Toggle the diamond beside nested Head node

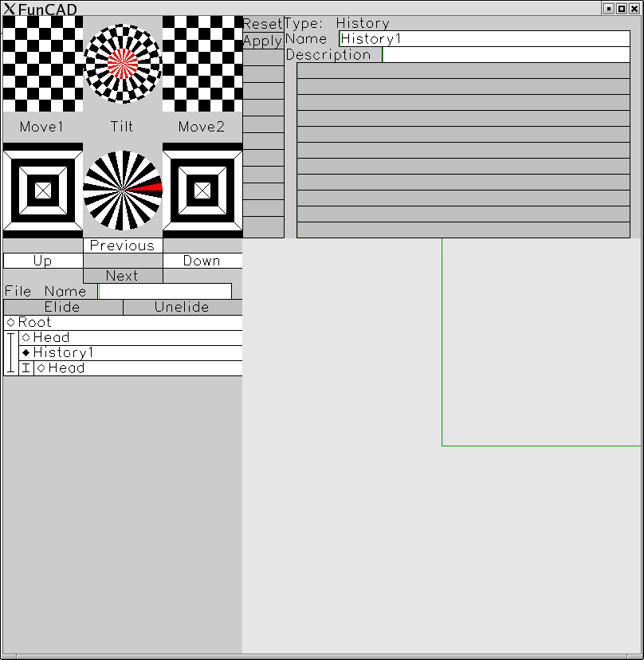pyautogui.click(x=41, y=368)
